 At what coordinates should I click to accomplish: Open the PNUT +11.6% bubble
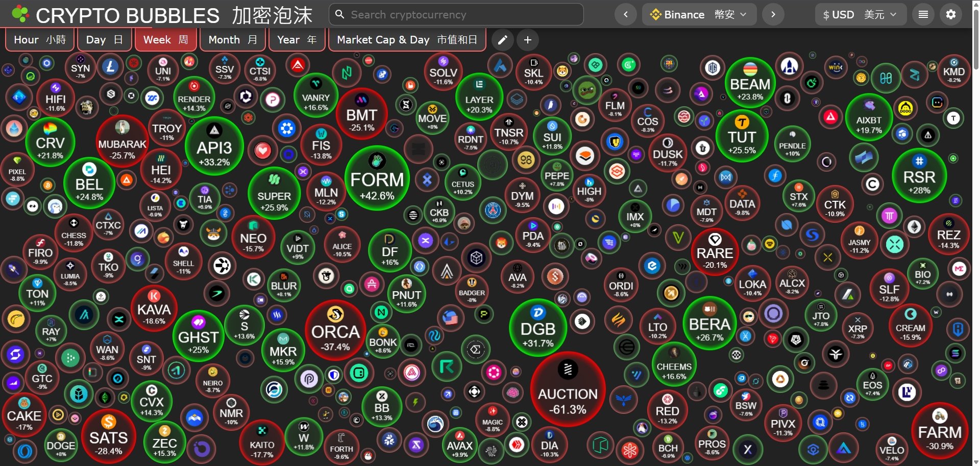[x=406, y=293]
